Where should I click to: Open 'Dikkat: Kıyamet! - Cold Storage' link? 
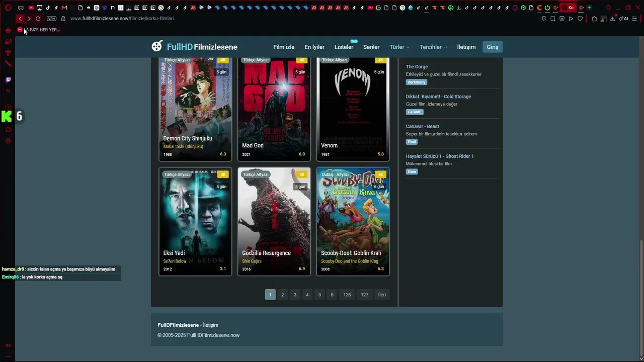[438, 97]
